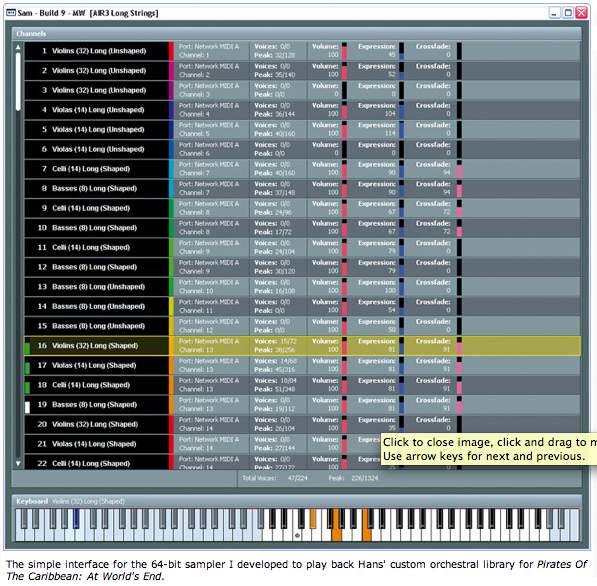Click yellow color strip of channel 14 Basses
The width and height of the screenshot is (597, 586).
(171, 307)
